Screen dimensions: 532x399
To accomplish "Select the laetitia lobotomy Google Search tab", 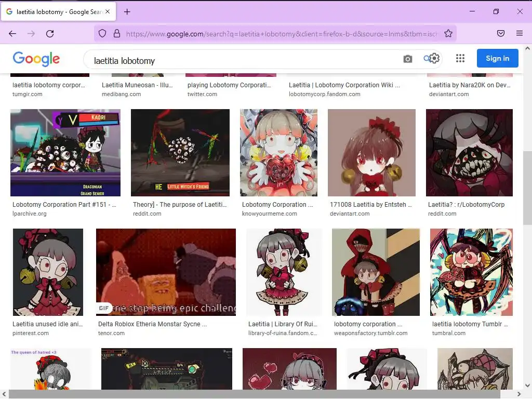I will pyautogui.click(x=58, y=12).
